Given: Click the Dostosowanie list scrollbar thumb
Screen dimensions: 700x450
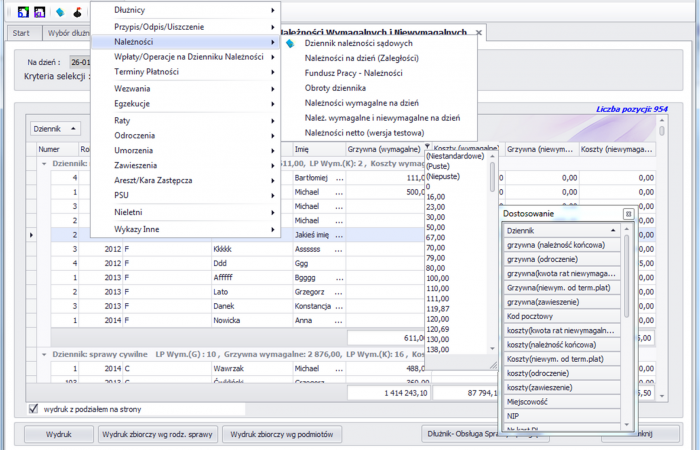Looking at the screenshot, I should coord(626,276).
